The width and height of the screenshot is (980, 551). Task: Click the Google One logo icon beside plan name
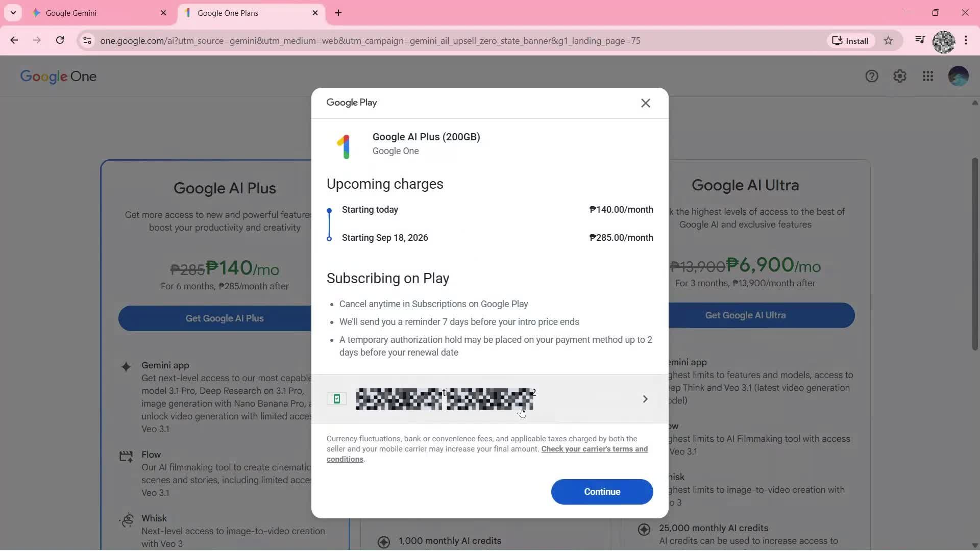pyautogui.click(x=345, y=146)
